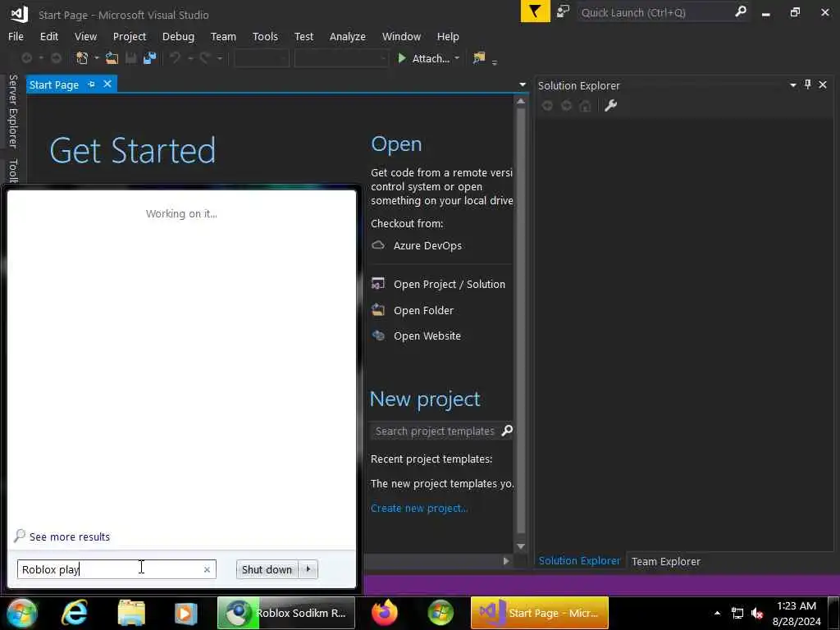
Task: Click the Search project templates field
Action: 441,431
